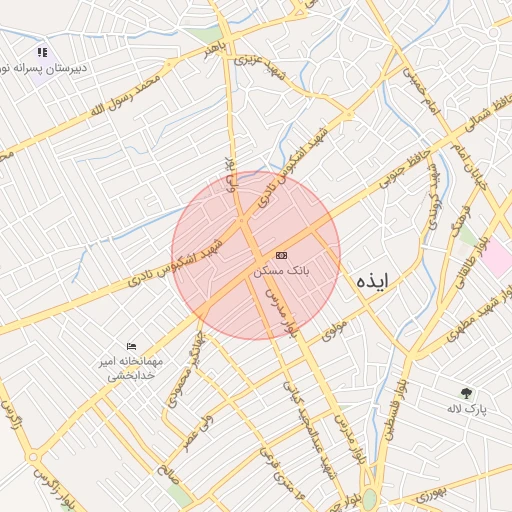Click the بلوار طالقانی street label
Screen dimensions: 512x512
471,262
